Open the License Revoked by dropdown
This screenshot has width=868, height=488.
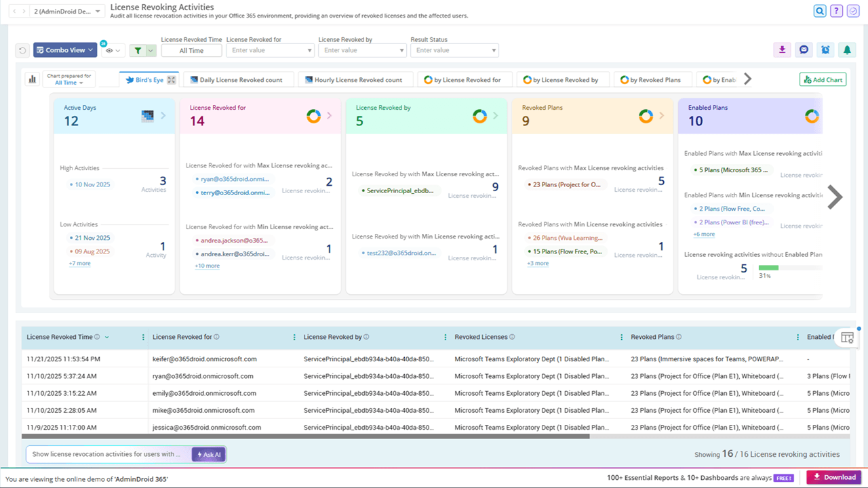click(x=362, y=50)
